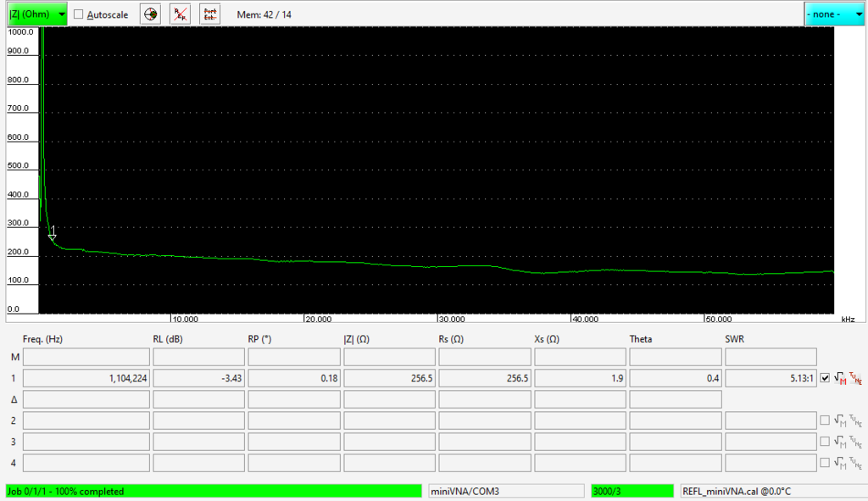868x501 pixels.
Task: Click the Tune icon for marker 4
Action: point(855,463)
